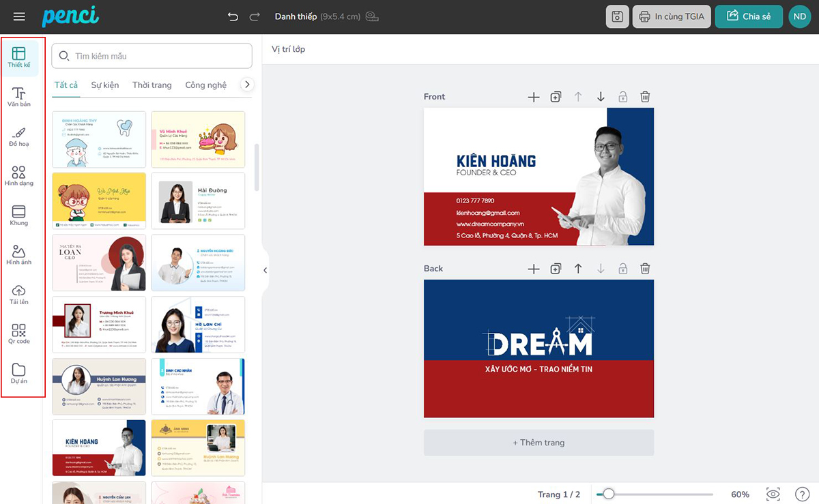This screenshot has width=819, height=504.
Task: Switch to the Thời trang tab
Action: (152, 85)
